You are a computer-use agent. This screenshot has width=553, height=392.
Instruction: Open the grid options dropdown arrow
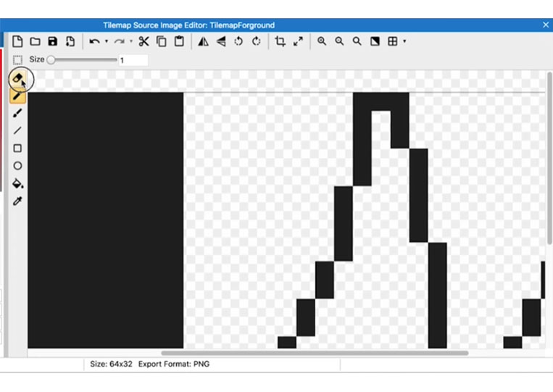pos(404,41)
